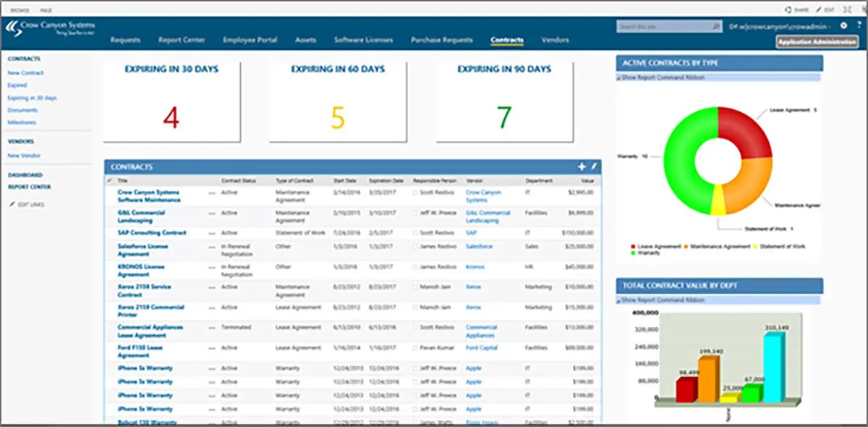Image resolution: width=868 pixels, height=427 pixels.
Task: Sort by Start Date column header
Action: (x=345, y=180)
